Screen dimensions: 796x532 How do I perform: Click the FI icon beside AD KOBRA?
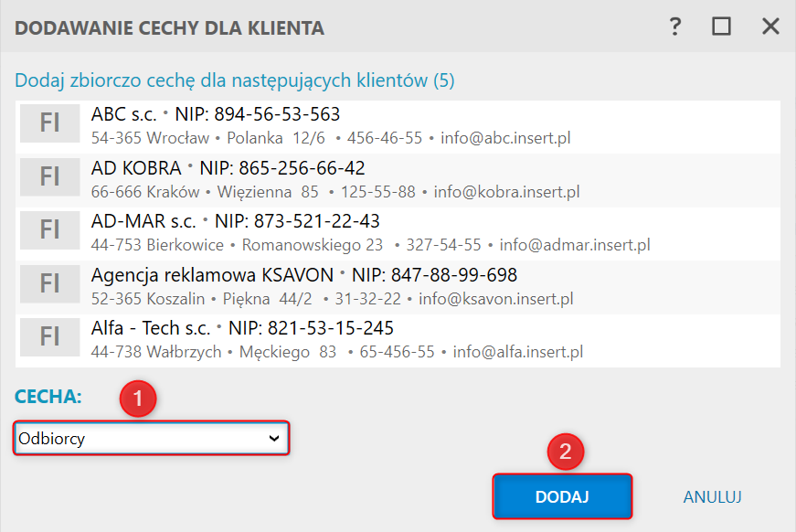pyautogui.click(x=50, y=177)
